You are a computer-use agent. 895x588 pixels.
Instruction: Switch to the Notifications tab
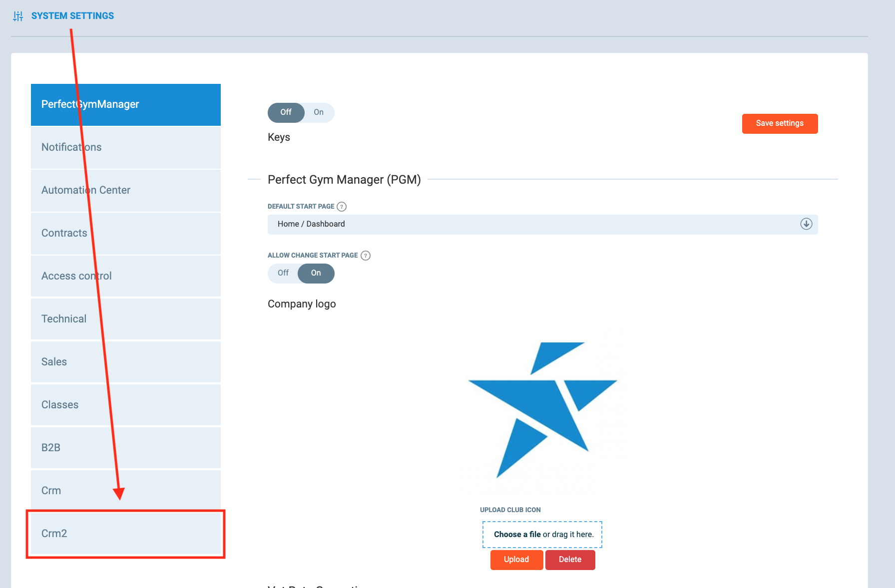(126, 147)
